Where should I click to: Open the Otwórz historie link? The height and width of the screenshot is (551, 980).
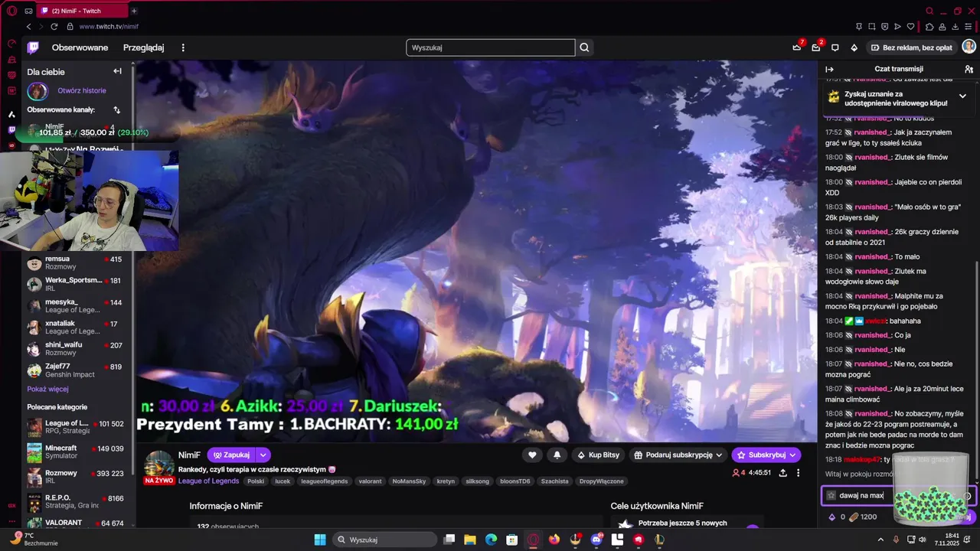coord(82,90)
